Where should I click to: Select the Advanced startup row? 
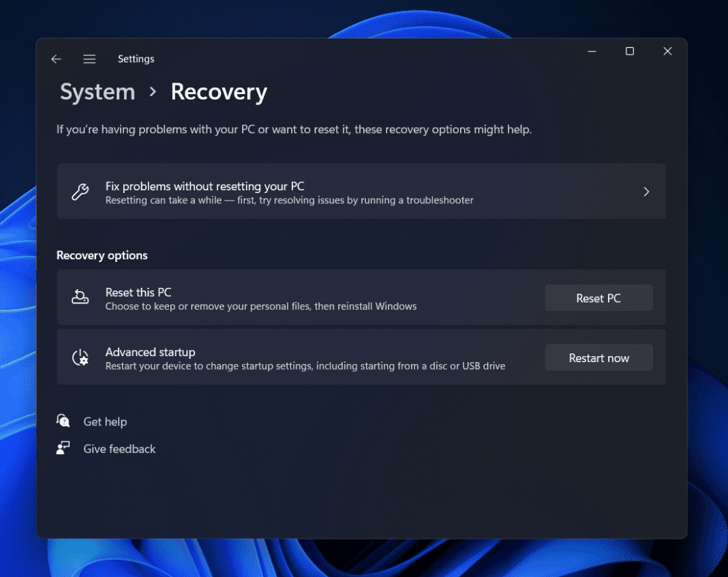pyautogui.click(x=307, y=357)
